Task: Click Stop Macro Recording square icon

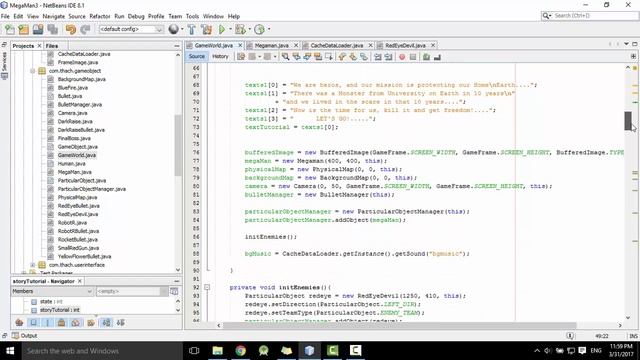Action: click(413, 57)
